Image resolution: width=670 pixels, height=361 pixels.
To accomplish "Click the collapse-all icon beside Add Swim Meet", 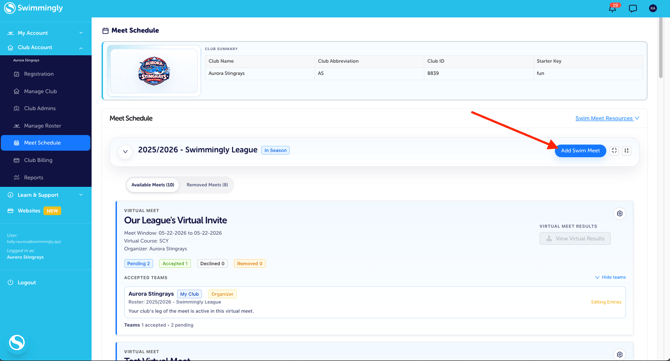I will point(626,150).
